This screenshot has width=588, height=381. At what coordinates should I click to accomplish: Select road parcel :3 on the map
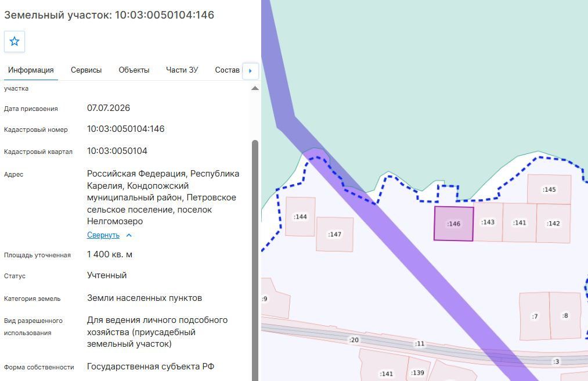click(555, 361)
